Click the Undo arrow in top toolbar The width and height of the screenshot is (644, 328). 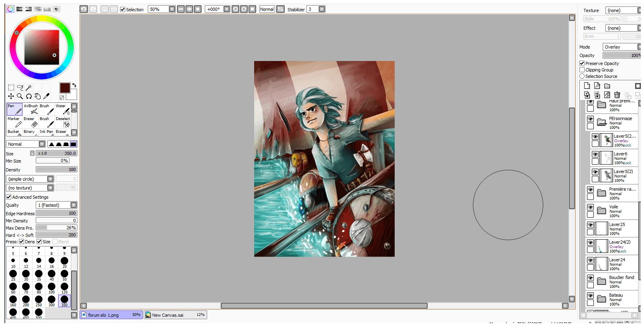point(84,9)
